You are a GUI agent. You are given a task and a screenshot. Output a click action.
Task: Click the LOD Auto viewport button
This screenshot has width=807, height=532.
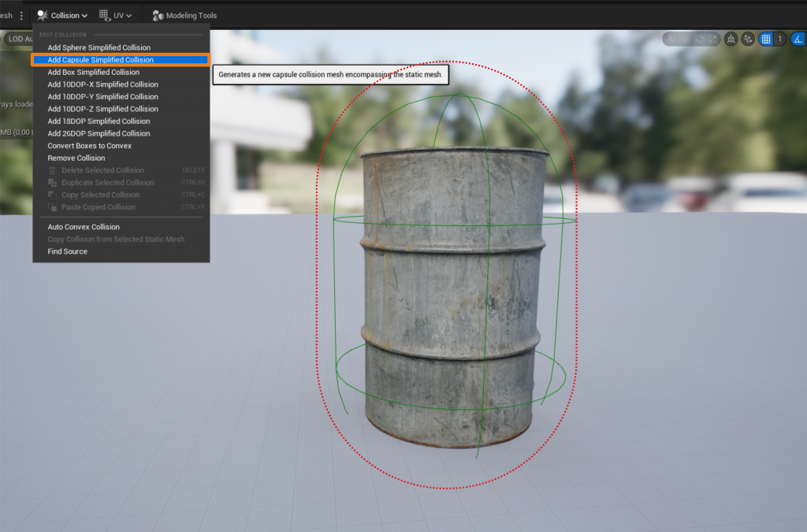(19, 39)
